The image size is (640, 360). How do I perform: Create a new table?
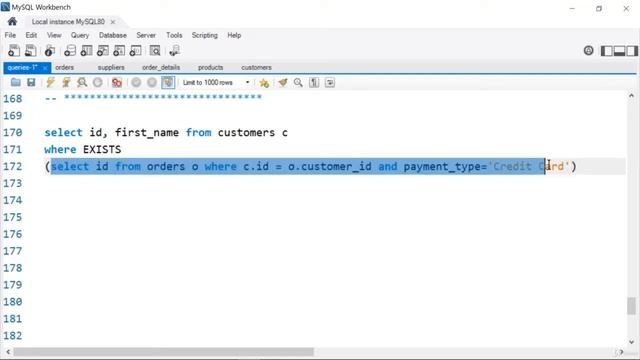tap(86, 51)
